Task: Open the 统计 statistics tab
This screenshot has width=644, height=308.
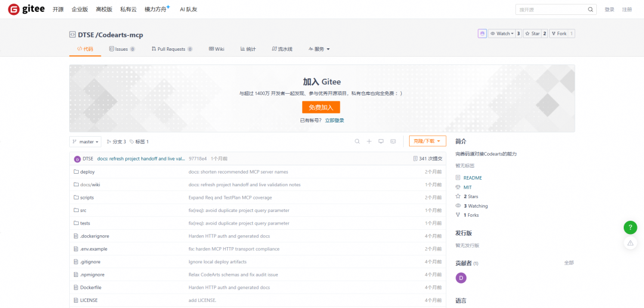Action: 248,49
